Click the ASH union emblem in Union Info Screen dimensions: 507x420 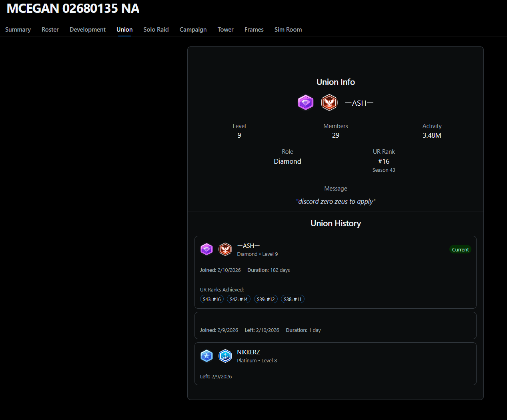[329, 102]
